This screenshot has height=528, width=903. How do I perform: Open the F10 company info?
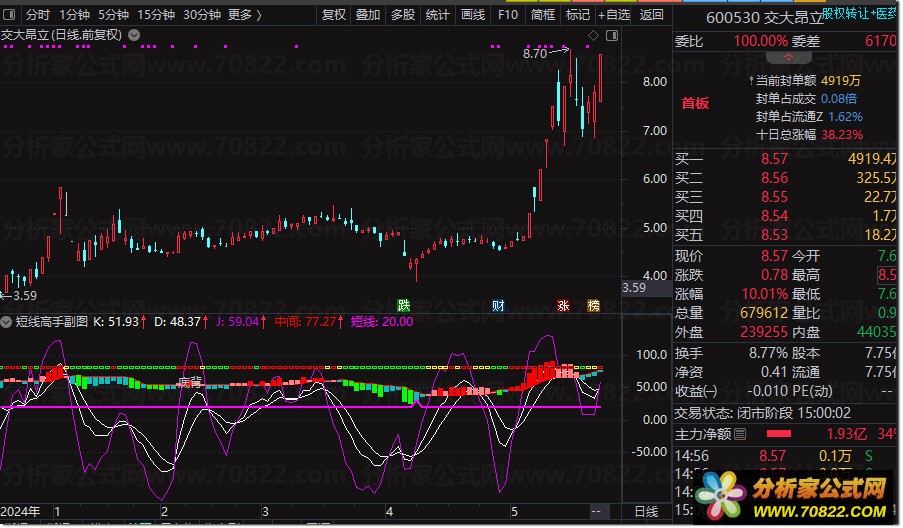pyautogui.click(x=508, y=14)
